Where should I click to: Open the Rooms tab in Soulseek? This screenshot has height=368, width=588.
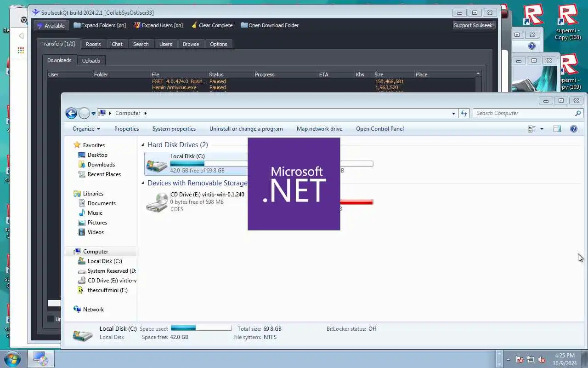tap(93, 44)
